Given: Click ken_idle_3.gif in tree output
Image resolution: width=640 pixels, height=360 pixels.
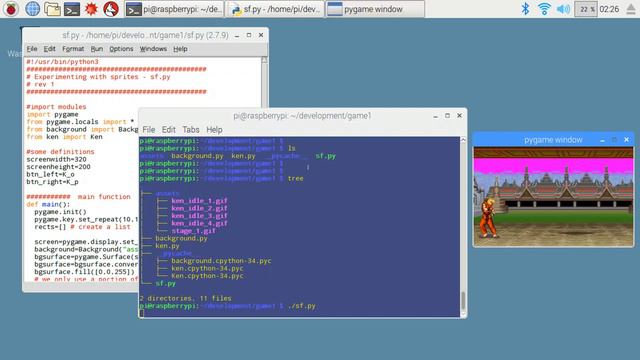Looking at the screenshot, I should coord(199,216).
